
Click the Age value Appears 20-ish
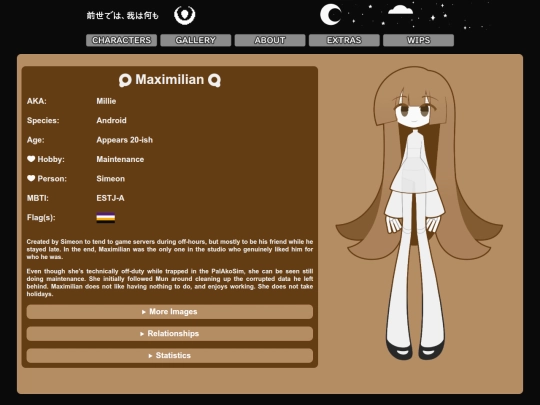point(124,140)
